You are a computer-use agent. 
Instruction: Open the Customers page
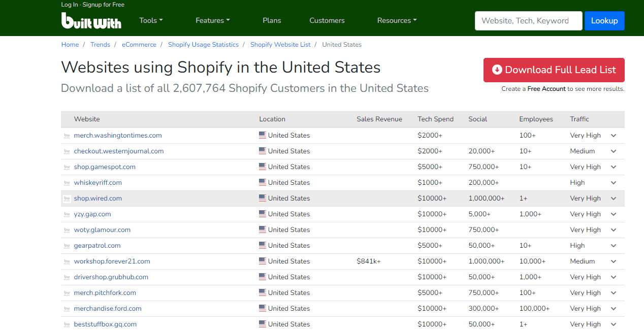pyautogui.click(x=327, y=20)
